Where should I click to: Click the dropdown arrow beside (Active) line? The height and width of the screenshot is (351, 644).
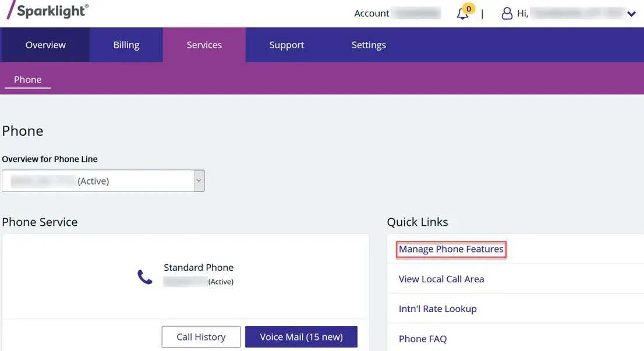click(x=198, y=180)
